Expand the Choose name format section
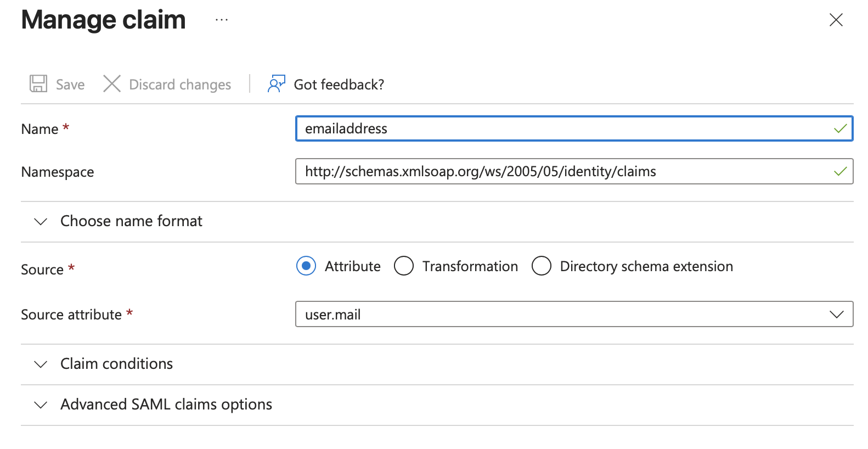 [131, 221]
